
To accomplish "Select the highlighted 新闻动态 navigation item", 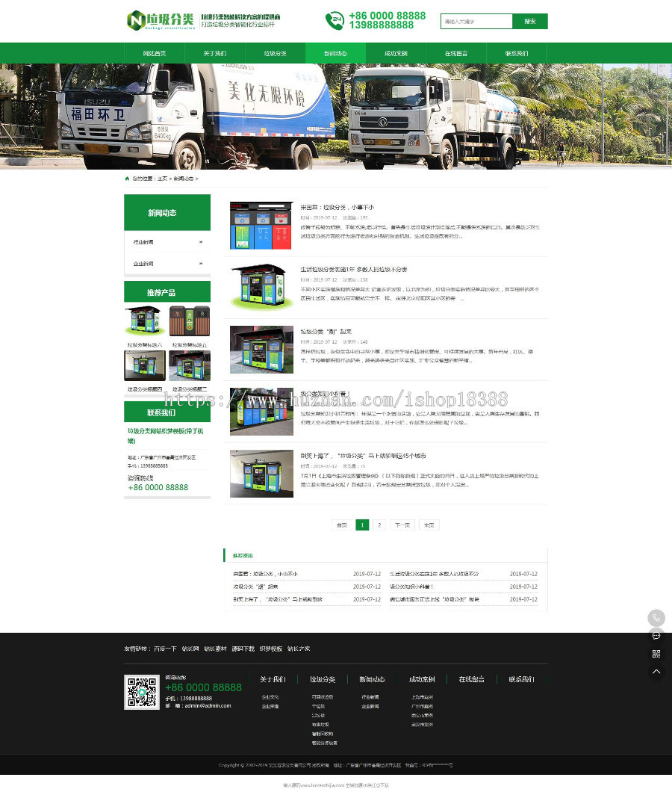I will [335, 53].
